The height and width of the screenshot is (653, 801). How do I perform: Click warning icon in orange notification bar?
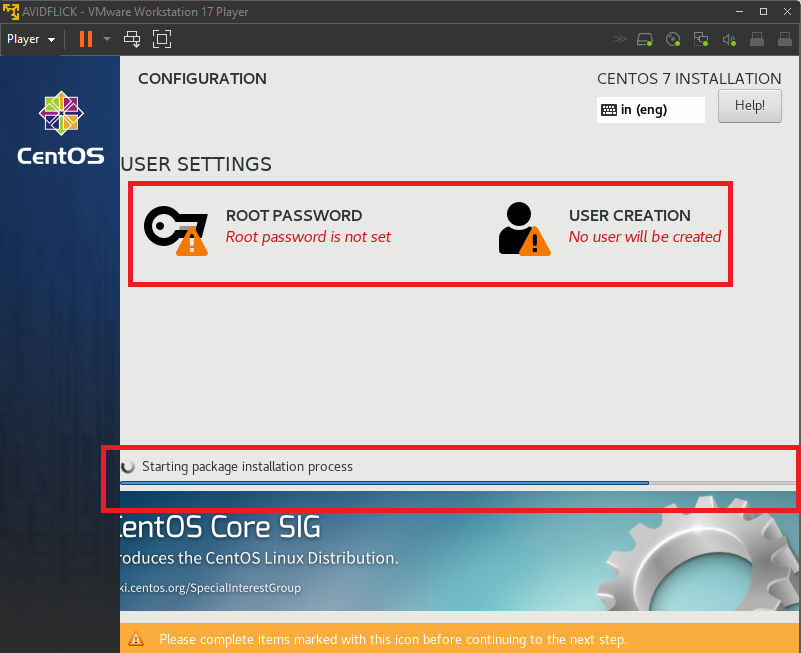(137, 639)
